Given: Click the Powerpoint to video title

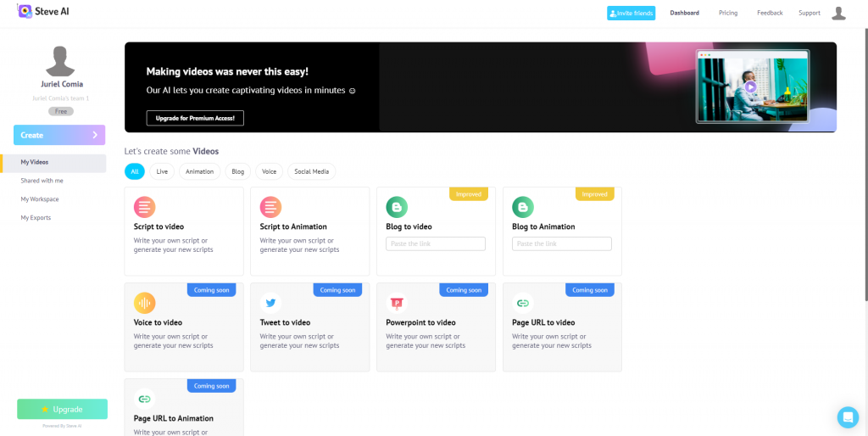Looking at the screenshot, I should click(x=420, y=322).
